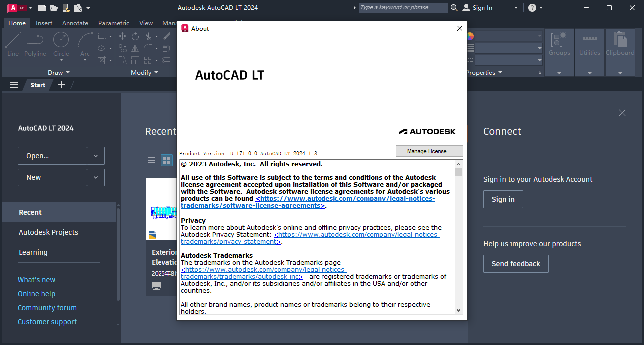644x345 pixels.
Task: Open the Circle tool dropdown arrow
Action: click(61, 60)
